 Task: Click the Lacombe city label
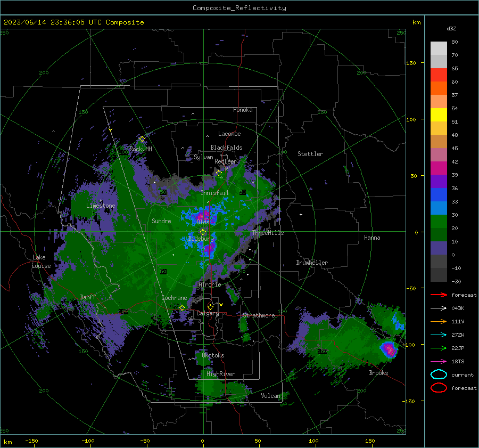coord(229,134)
